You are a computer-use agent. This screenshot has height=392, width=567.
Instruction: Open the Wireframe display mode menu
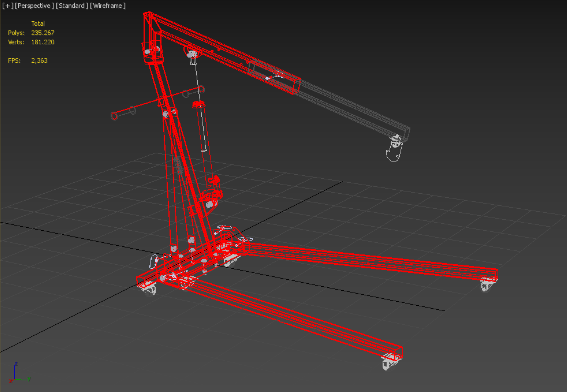click(x=108, y=6)
